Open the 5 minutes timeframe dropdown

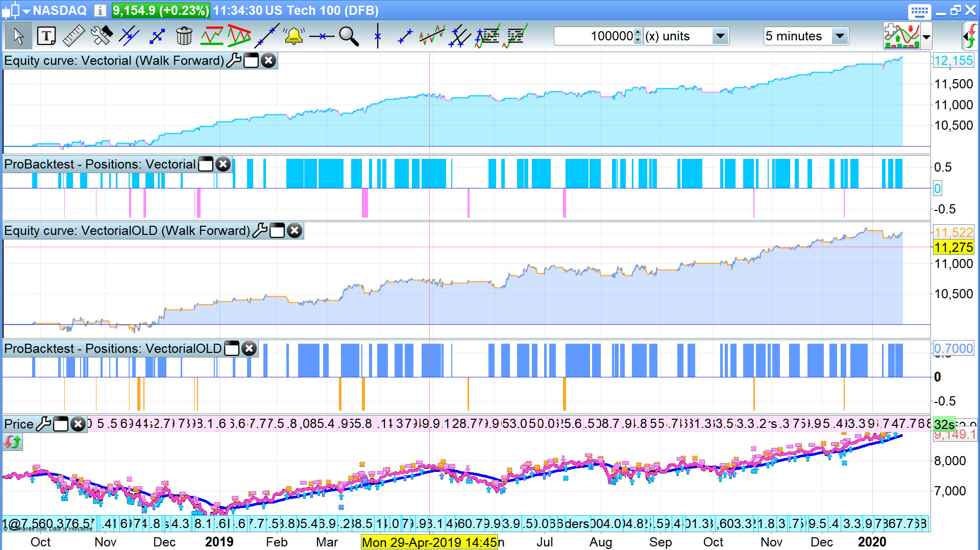(839, 36)
